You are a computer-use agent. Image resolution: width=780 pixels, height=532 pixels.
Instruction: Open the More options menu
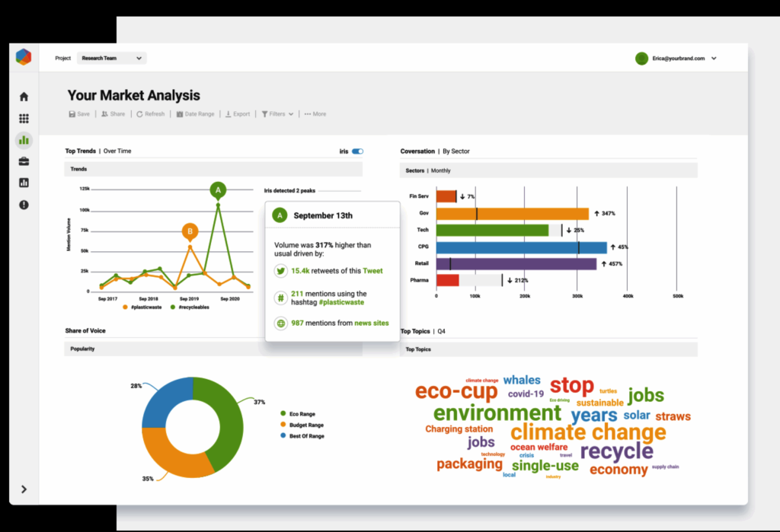click(315, 114)
